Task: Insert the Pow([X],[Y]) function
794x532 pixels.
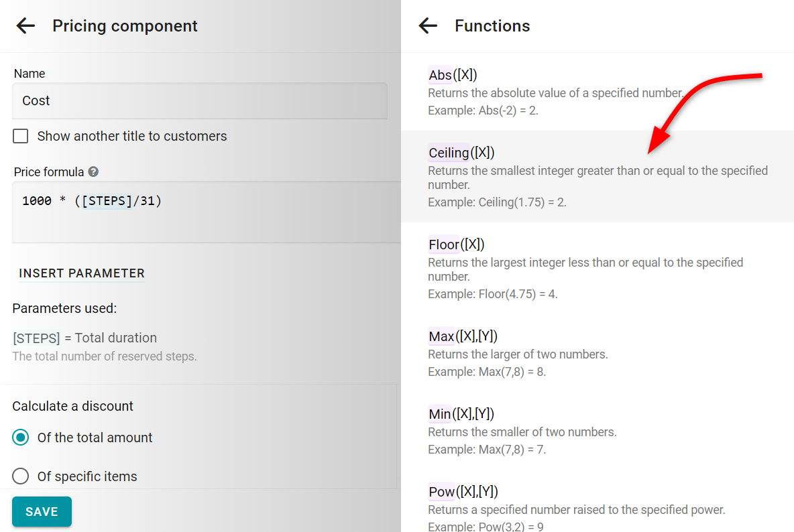Action: (463, 492)
